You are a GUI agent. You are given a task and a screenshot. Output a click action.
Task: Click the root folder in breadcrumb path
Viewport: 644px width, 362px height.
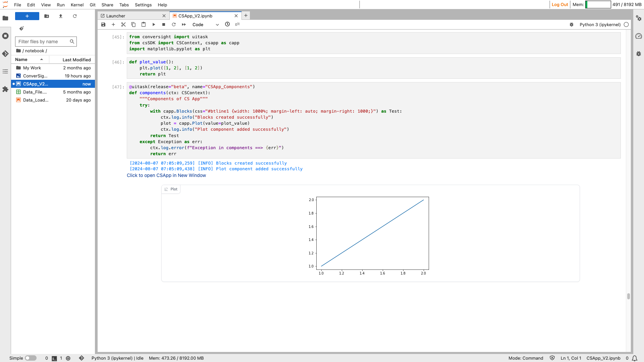(x=18, y=51)
